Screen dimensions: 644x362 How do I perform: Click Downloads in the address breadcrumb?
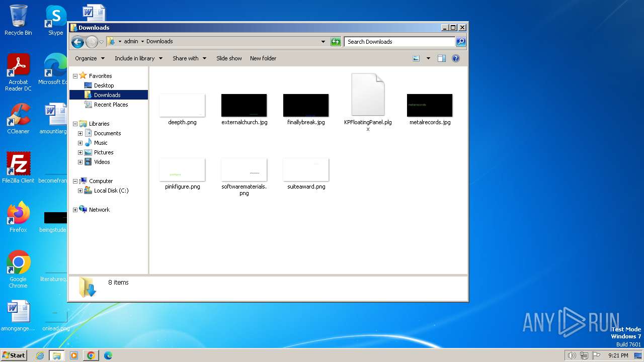[x=159, y=42]
